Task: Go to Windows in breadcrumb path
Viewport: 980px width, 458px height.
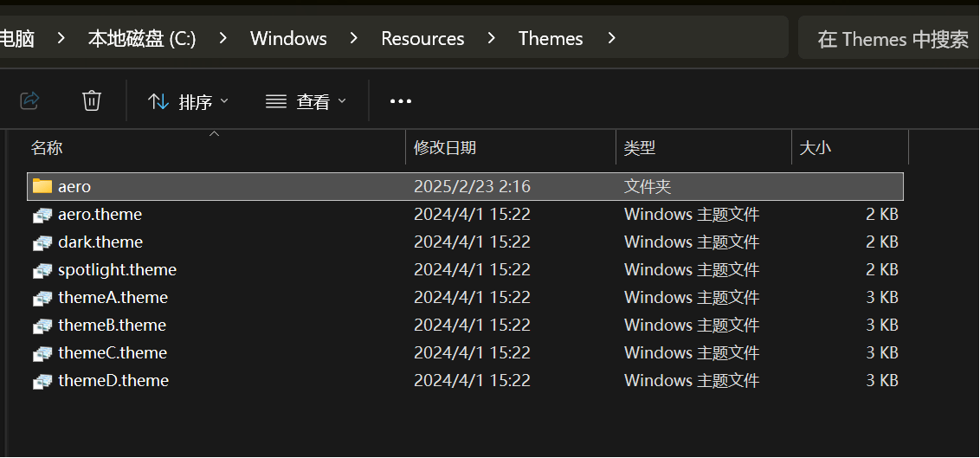Action: [x=289, y=39]
